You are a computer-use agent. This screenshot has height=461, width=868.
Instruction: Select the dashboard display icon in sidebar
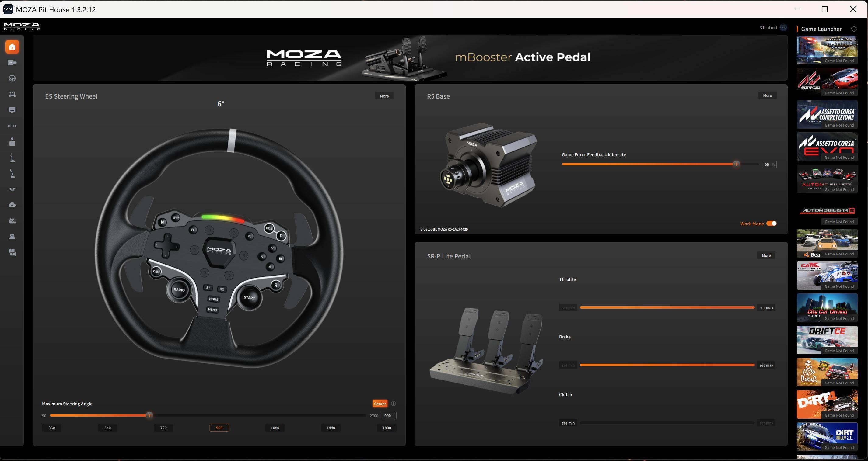[x=12, y=110]
